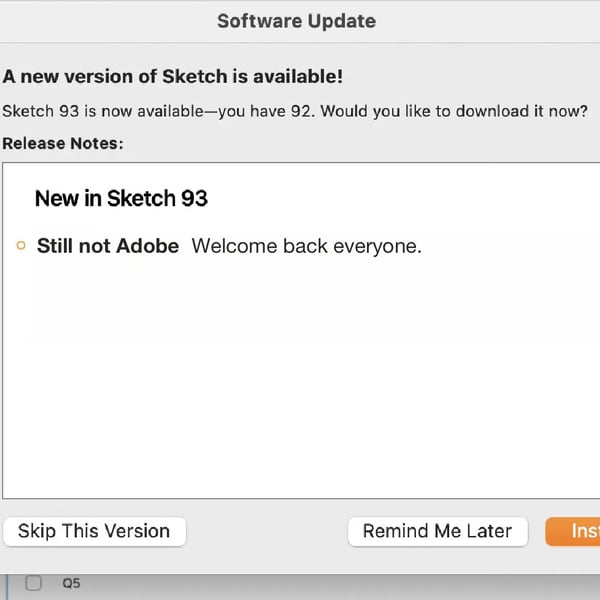Image resolution: width=600 pixels, height=600 pixels.
Task: Click the 'Welcome back everyone.' note text
Action: [x=306, y=246]
